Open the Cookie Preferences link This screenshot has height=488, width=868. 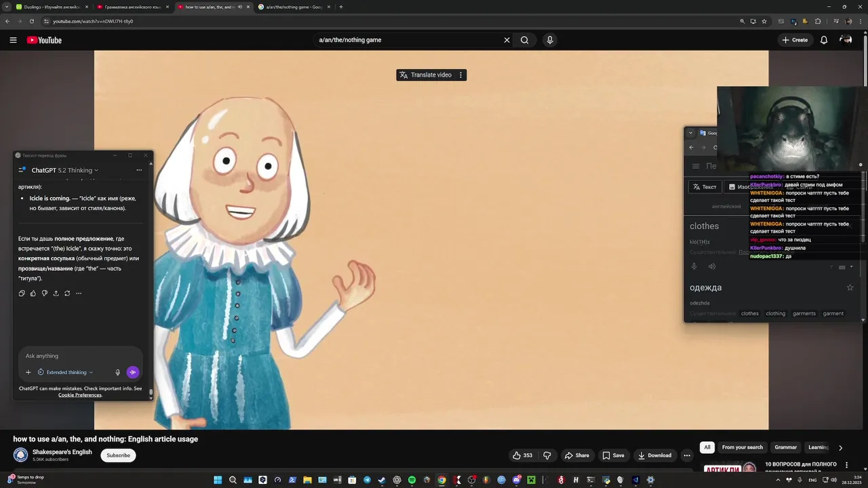point(79,394)
